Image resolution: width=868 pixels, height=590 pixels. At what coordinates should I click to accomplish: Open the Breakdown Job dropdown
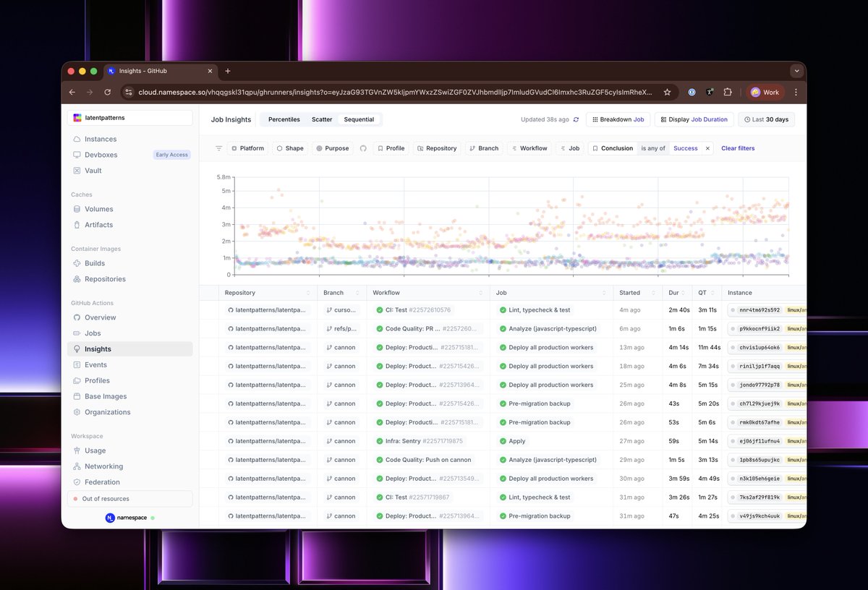[618, 119]
